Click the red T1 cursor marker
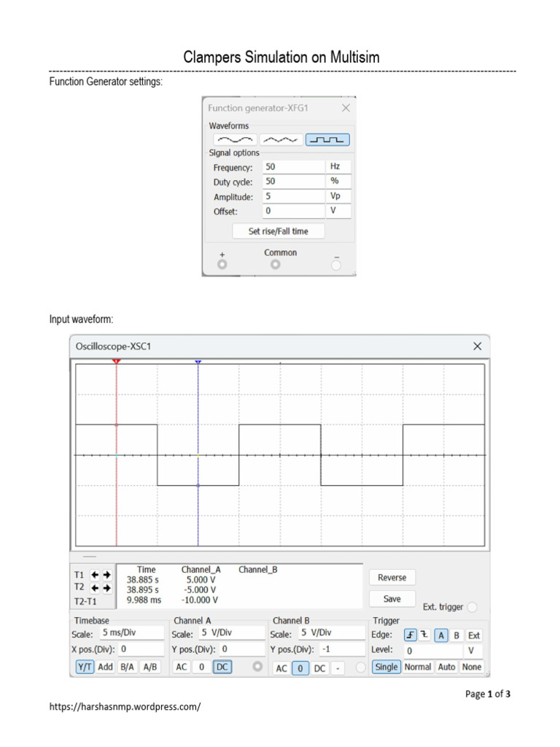The height and width of the screenshot is (747, 560). coord(116,362)
